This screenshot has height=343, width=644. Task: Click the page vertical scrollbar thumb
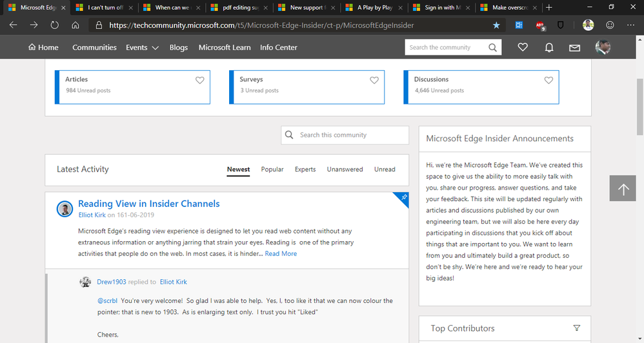point(640,106)
